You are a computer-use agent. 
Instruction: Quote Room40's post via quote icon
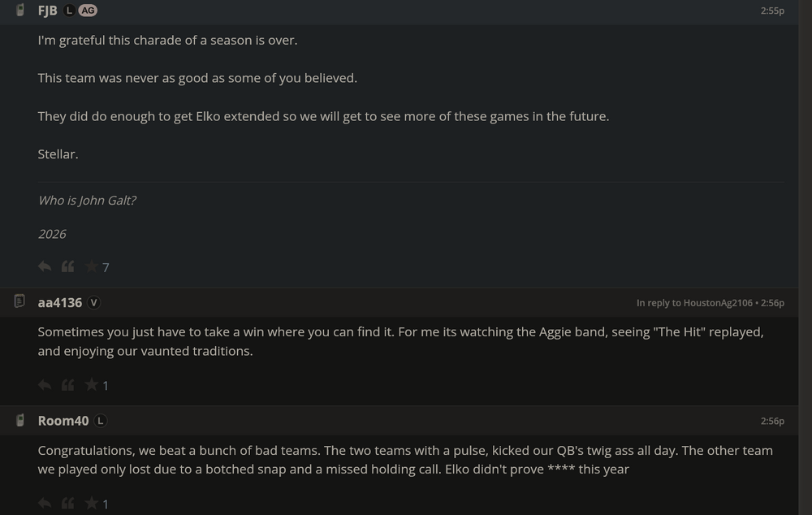[68, 504]
